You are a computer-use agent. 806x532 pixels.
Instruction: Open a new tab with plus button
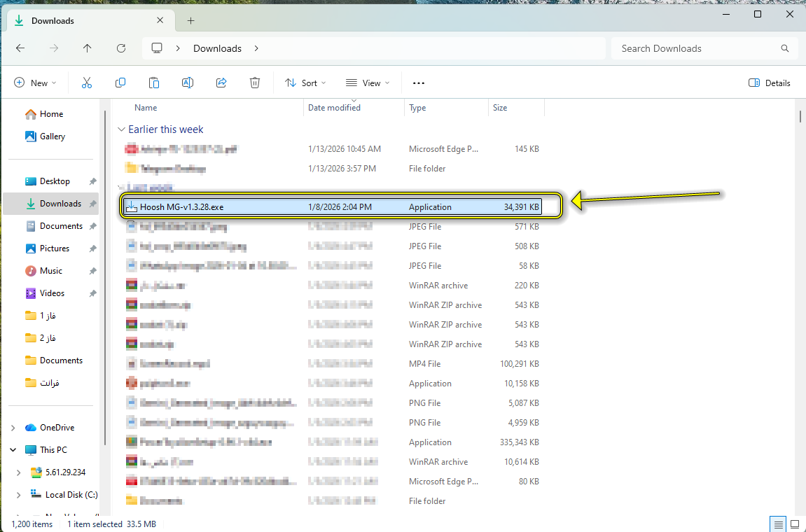point(190,20)
